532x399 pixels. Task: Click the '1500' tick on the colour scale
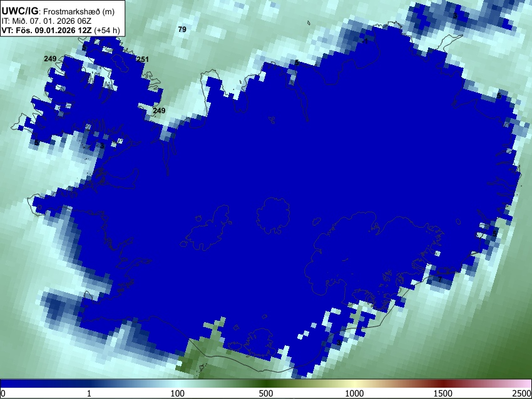(x=443, y=393)
